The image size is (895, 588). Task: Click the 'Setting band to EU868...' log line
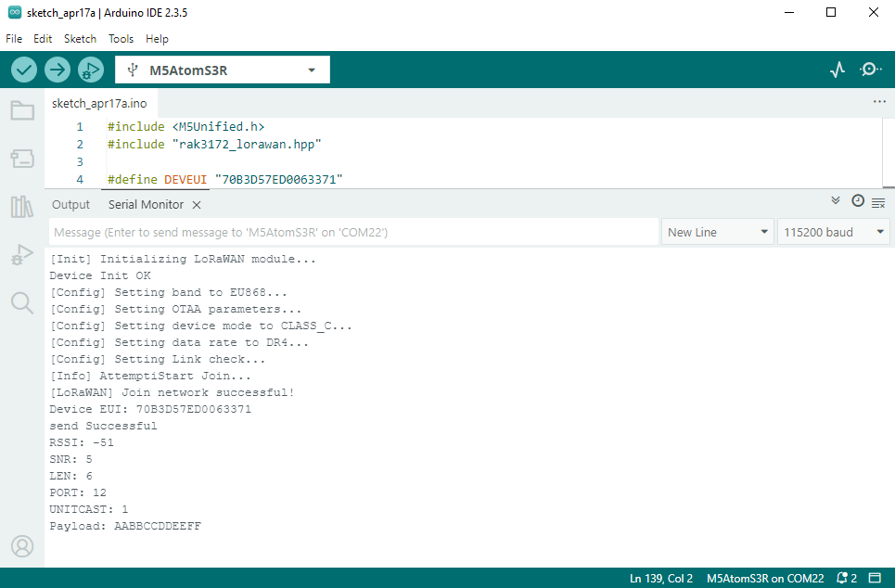click(169, 292)
